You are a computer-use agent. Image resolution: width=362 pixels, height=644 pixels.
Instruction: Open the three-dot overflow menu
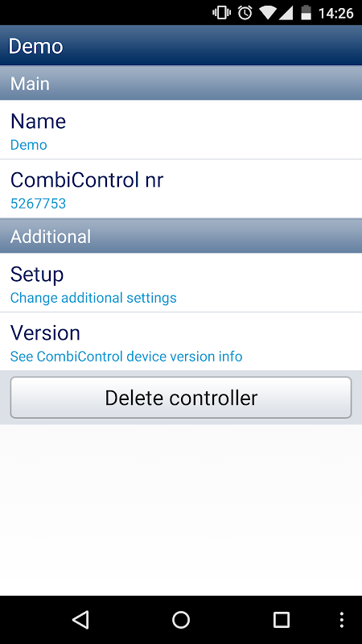[341, 619]
